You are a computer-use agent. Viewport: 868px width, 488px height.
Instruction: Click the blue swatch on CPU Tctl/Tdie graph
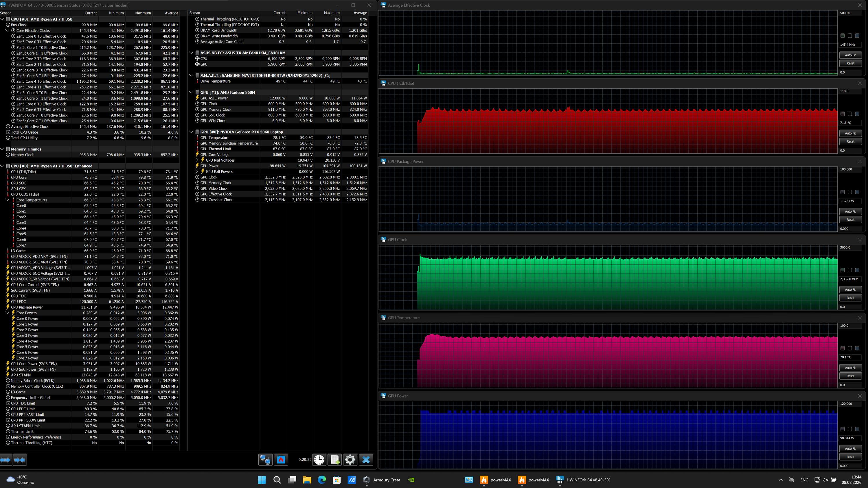pos(857,114)
